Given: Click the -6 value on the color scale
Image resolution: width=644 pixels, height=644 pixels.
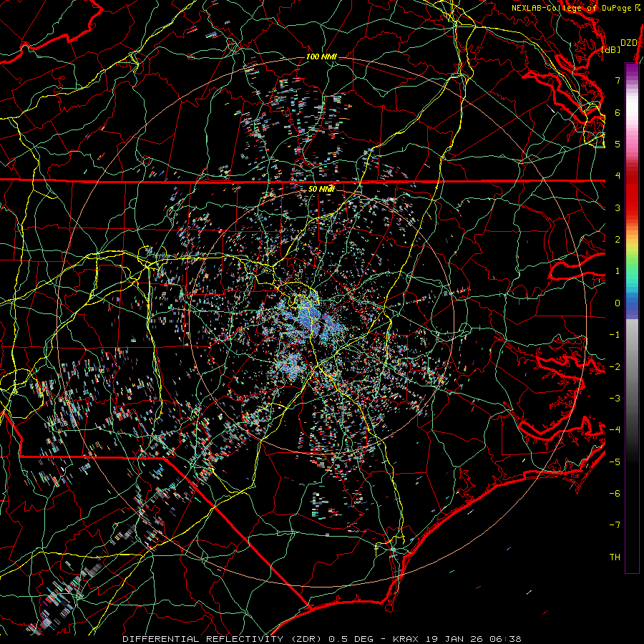Looking at the screenshot, I should (x=615, y=494).
